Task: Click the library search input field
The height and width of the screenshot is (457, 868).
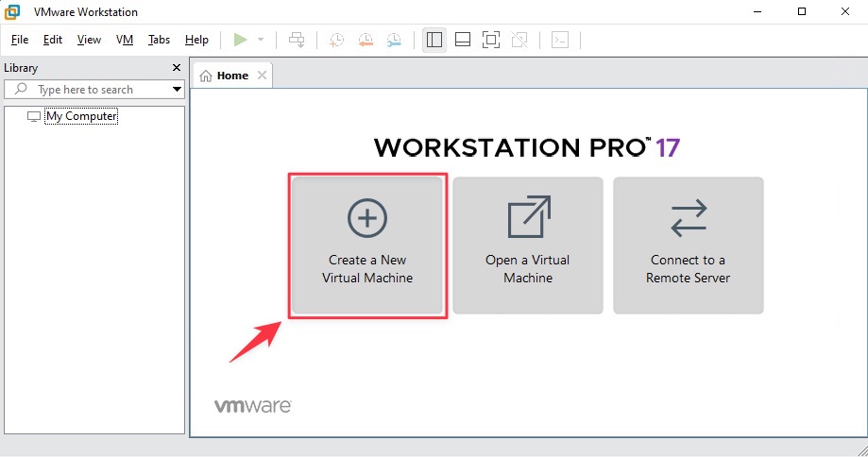Action: pyautogui.click(x=94, y=90)
